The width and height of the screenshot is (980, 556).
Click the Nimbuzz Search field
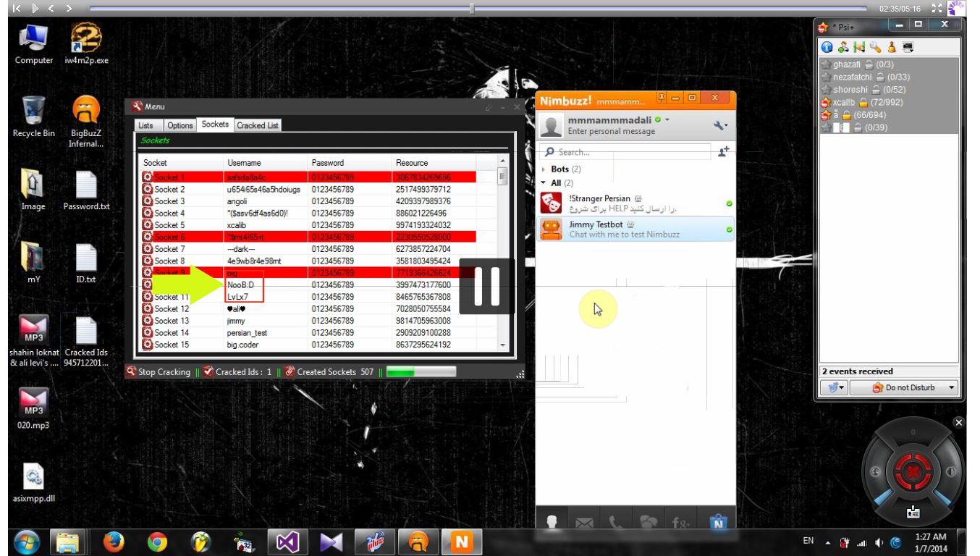(627, 152)
